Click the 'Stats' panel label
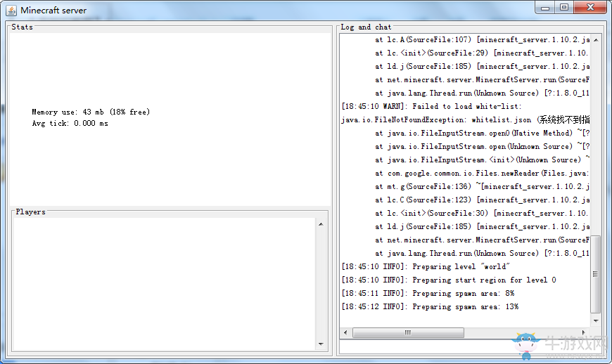 click(x=23, y=27)
